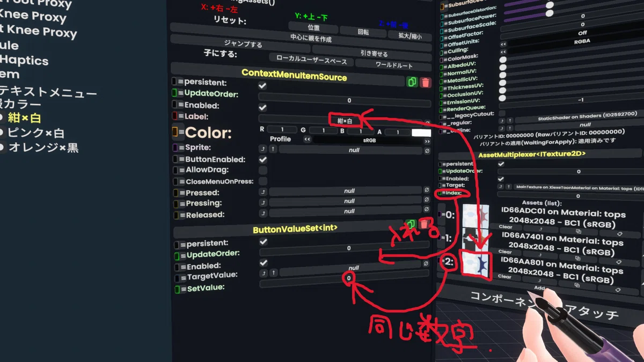Viewport: 644px width, 362px height.
Task: Cycle color Profile forward with >> arrow
Action: point(428,142)
